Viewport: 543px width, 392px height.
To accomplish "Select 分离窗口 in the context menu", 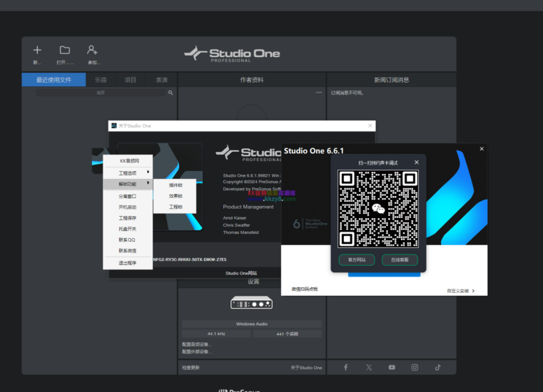I will 128,196.
